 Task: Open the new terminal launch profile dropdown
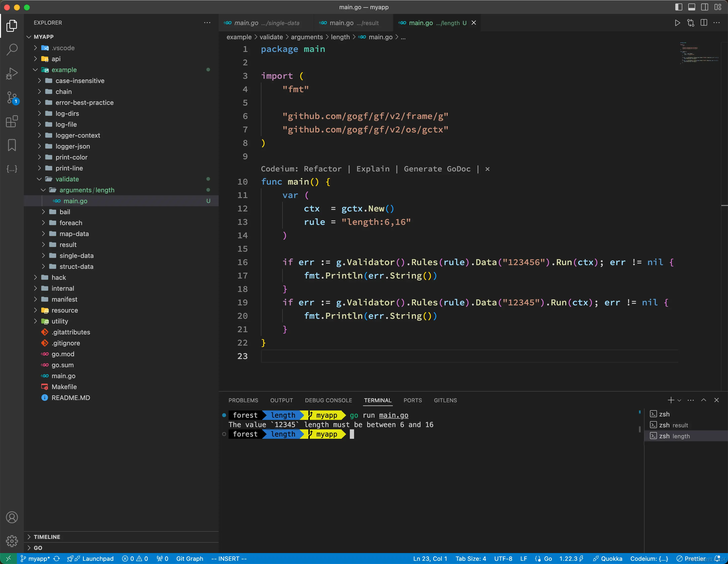point(679,400)
